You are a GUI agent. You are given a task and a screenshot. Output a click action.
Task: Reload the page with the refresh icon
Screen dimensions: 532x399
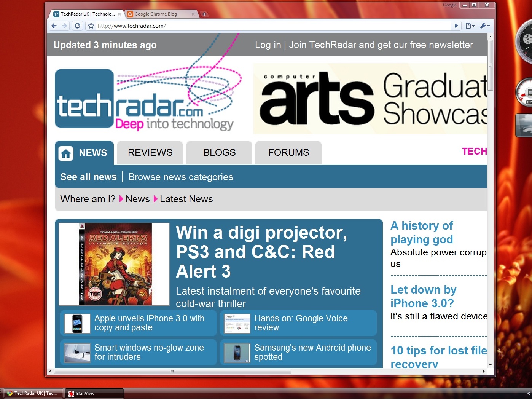coord(78,26)
